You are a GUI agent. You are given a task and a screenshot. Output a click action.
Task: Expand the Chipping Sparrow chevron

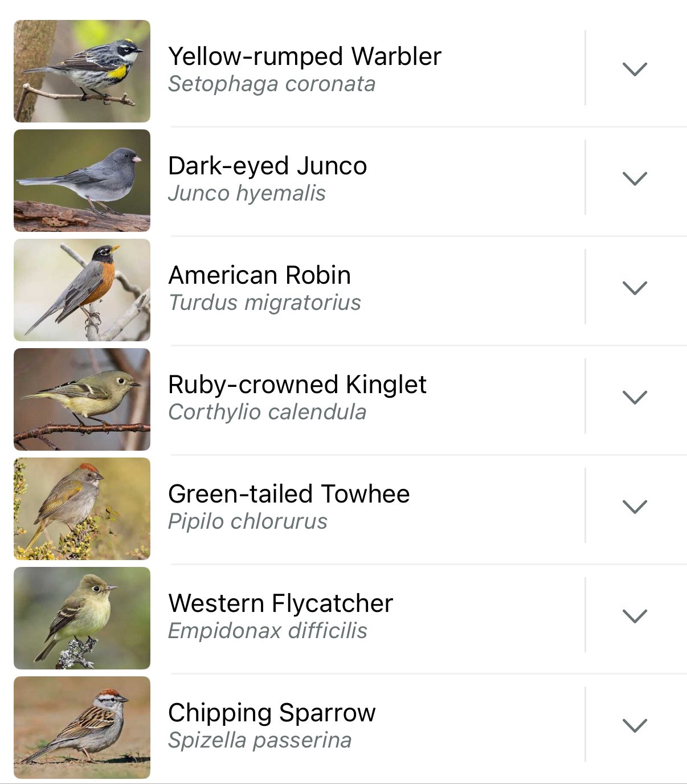coord(635,725)
